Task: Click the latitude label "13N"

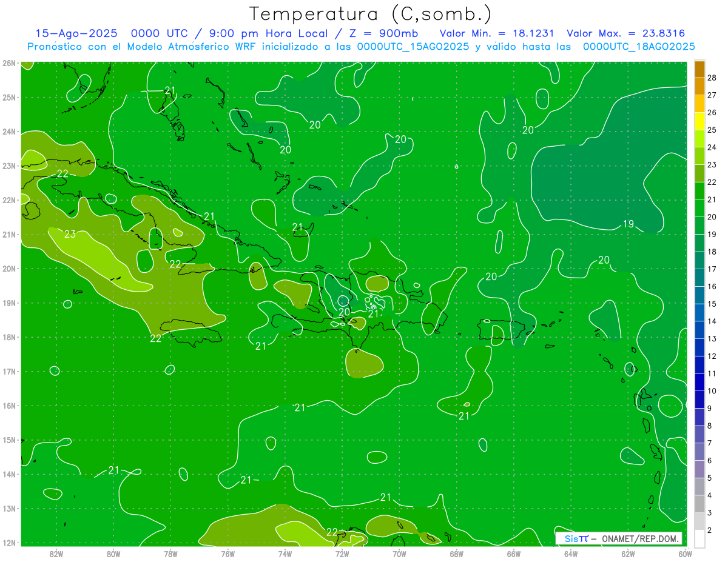Action: point(8,508)
